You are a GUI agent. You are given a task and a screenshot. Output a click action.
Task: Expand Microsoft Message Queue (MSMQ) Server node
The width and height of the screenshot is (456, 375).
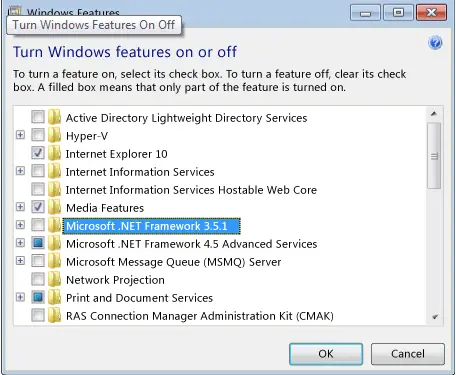[20, 261]
